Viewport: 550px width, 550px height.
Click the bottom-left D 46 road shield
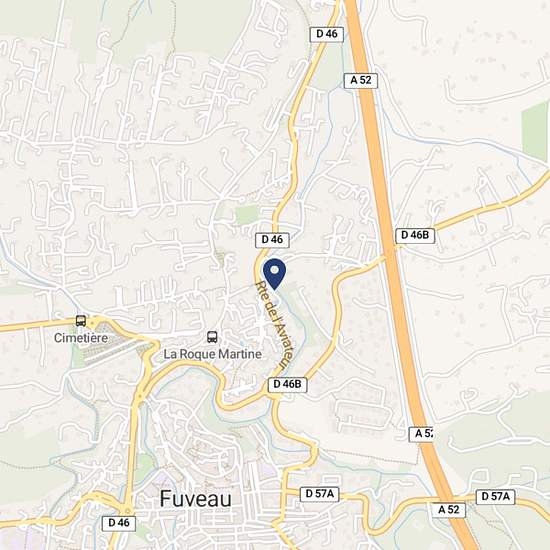click(119, 523)
